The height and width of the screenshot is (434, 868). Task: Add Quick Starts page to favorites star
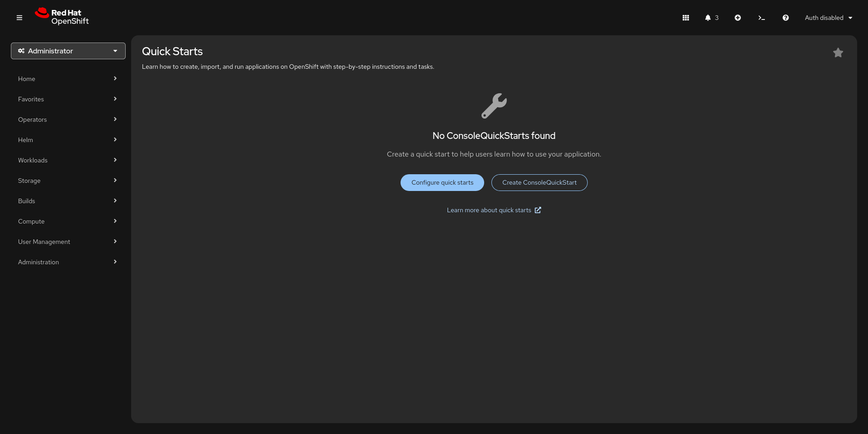838,53
